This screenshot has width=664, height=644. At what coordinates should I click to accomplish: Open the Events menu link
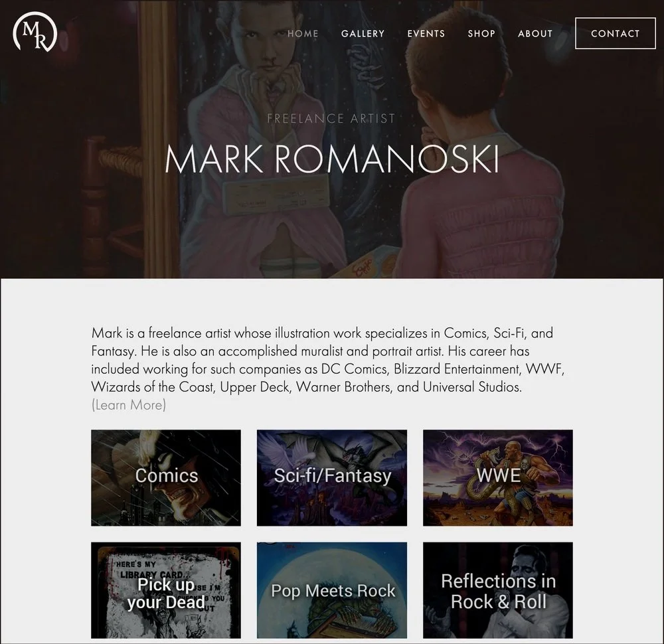(426, 33)
